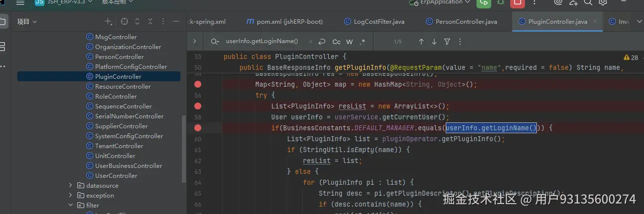Open Search Everywhere magnifier
Screen dimensions: 644x214
588,2
